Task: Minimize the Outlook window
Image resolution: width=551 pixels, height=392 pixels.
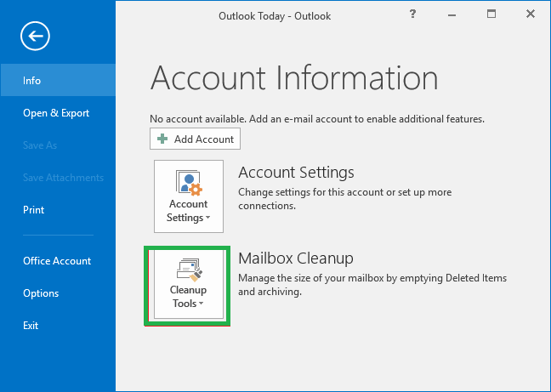Action: (x=452, y=14)
